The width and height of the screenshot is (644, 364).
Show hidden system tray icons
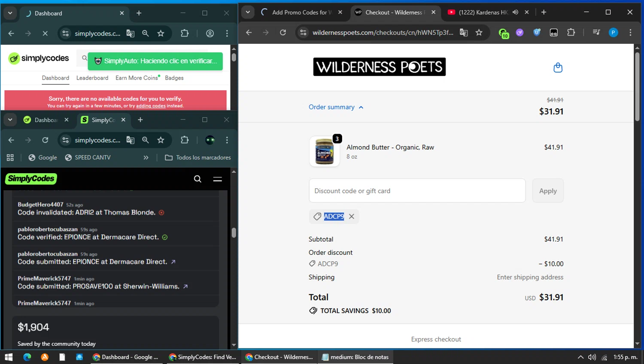coord(580,357)
